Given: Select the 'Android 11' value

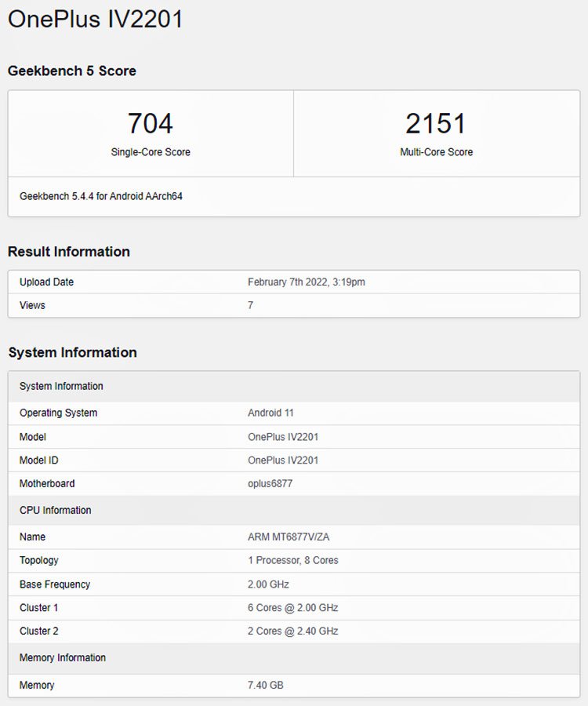Looking at the screenshot, I should [x=270, y=413].
